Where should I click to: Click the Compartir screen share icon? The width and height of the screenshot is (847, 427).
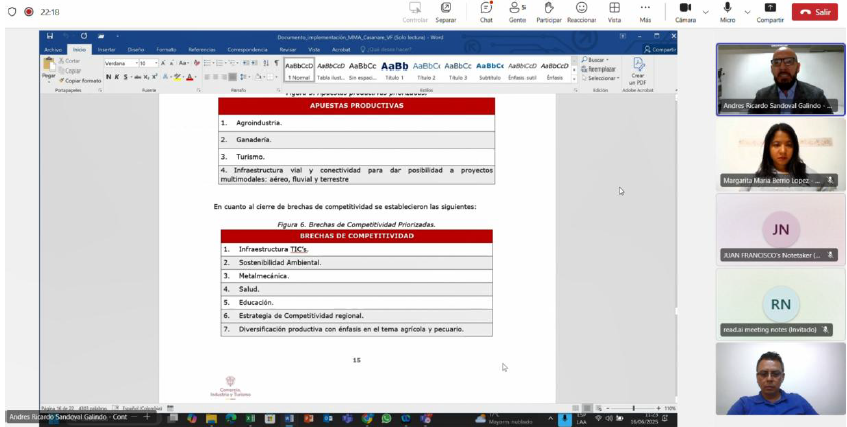coord(769,9)
